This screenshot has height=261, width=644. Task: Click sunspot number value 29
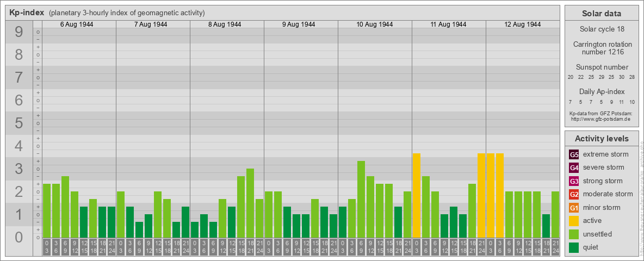click(x=601, y=77)
